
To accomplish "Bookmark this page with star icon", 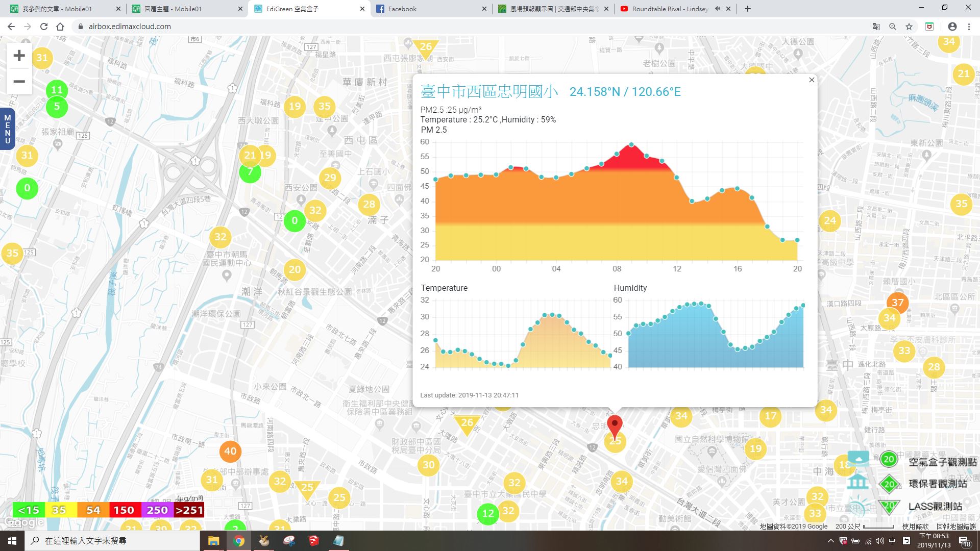I will 909,27.
